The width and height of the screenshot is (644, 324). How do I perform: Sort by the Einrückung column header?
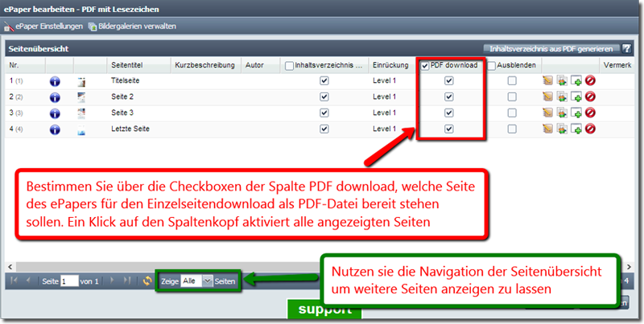pos(390,65)
